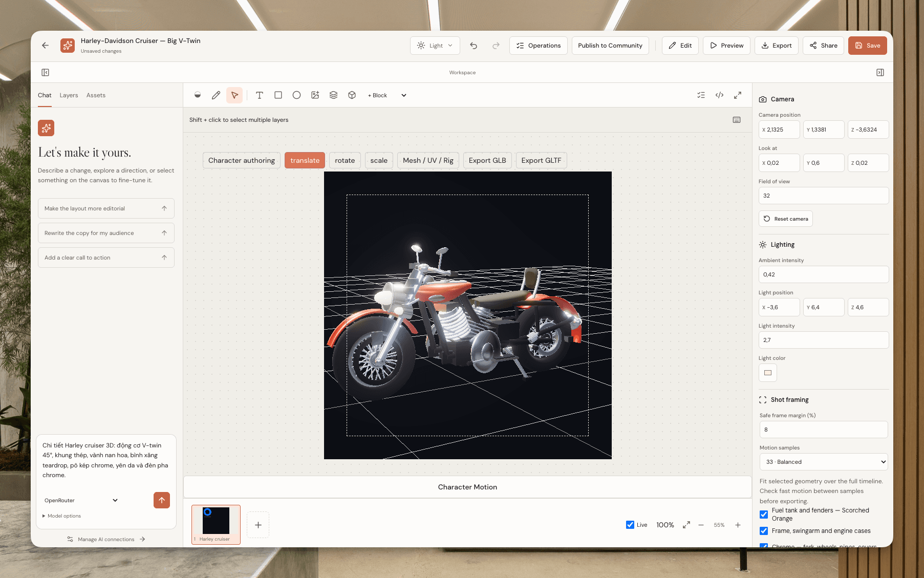Collapse the left sidebar panel icon

click(x=46, y=73)
